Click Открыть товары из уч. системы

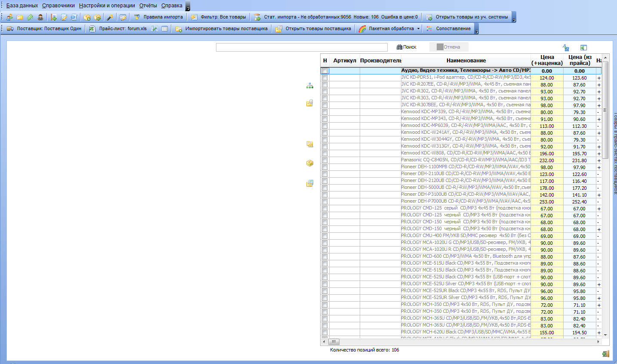[467, 17]
